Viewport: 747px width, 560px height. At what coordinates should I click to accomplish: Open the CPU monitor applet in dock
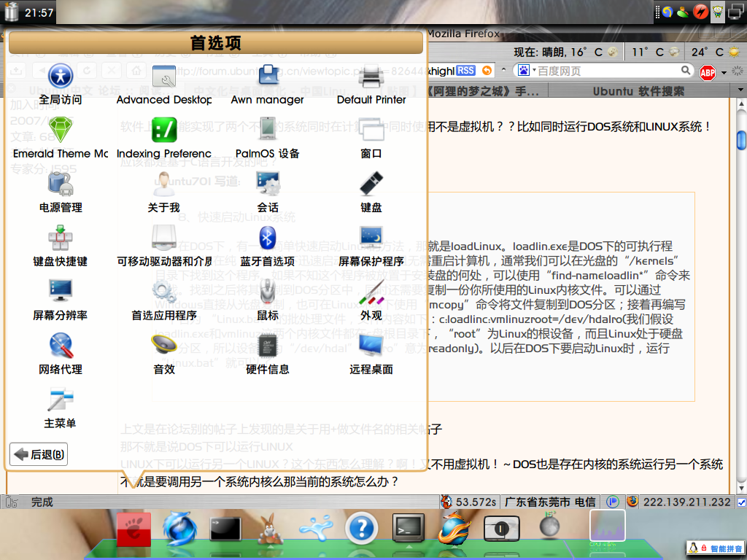click(x=608, y=527)
